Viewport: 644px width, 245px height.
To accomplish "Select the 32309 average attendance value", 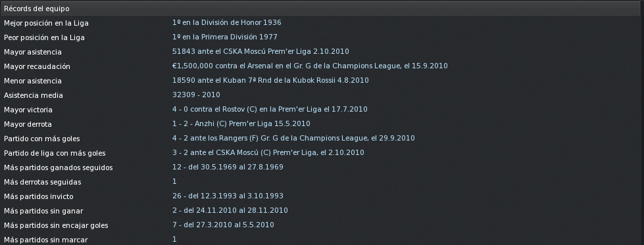I will pyautogui.click(x=196, y=95).
